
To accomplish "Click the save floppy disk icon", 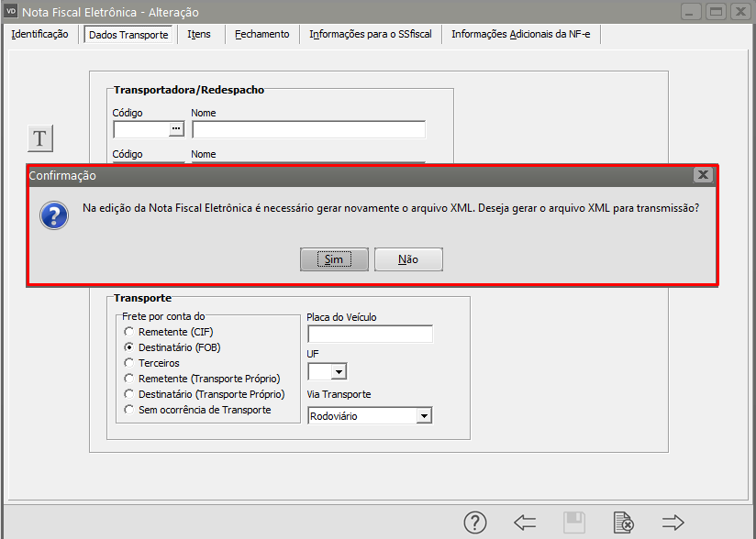I will click(x=574, y=522).
